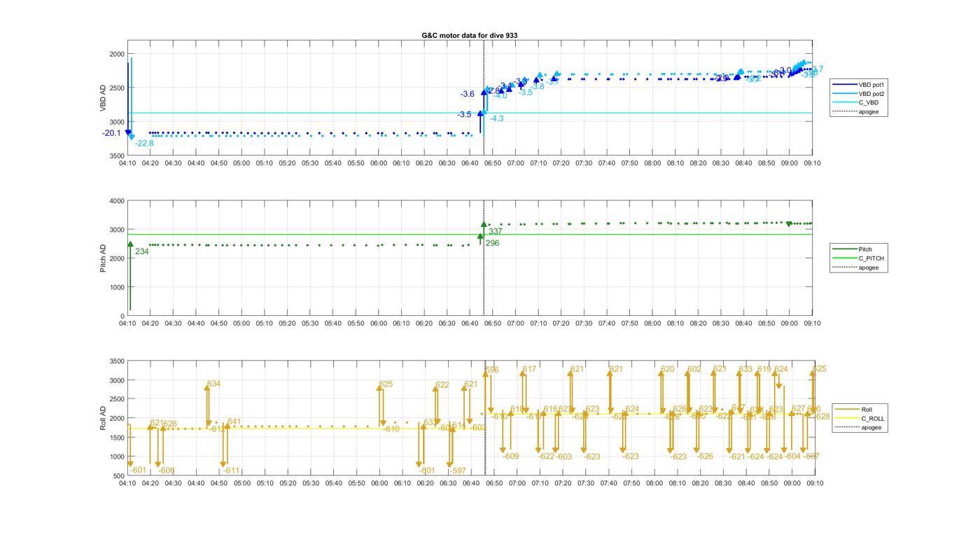Click the '296' pitch move label
The image size is (980, 535).
492,243
